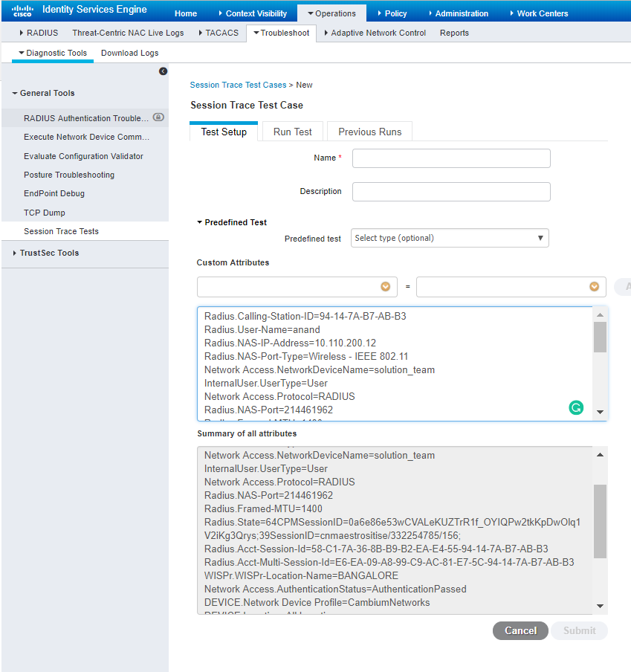Open the Administration menu

[459, 13]
